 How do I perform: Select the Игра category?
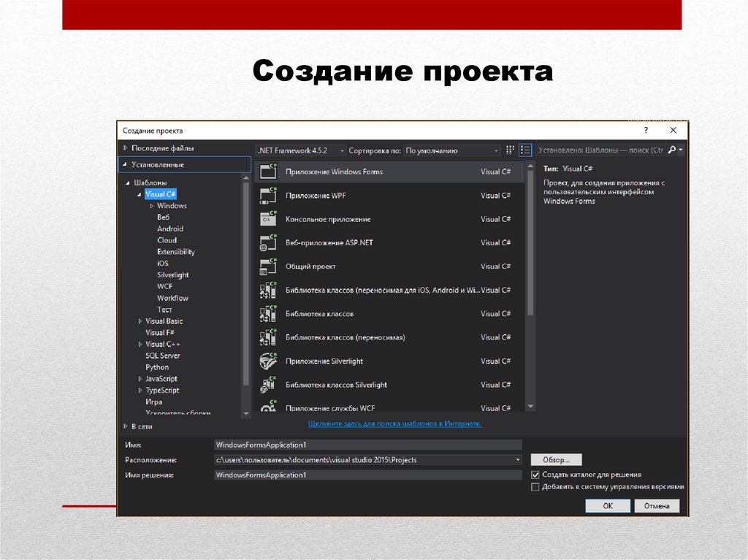pos(153,402)
